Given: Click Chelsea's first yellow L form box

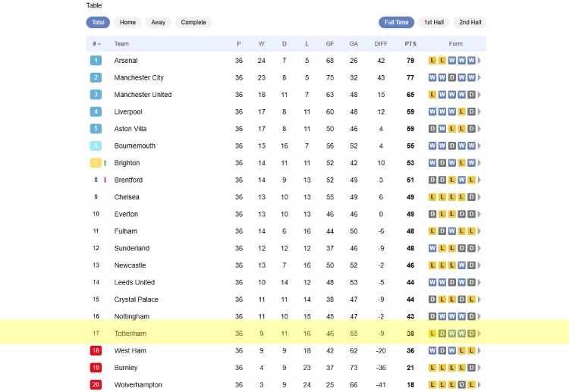Looking at the screenshot, I should pyautogui.click(x=432, y=197).
